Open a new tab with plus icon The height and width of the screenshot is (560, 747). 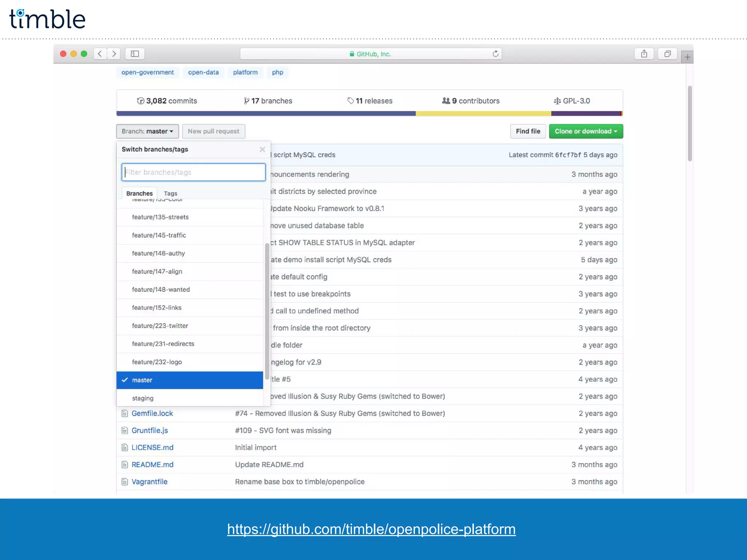click(688, 57)
